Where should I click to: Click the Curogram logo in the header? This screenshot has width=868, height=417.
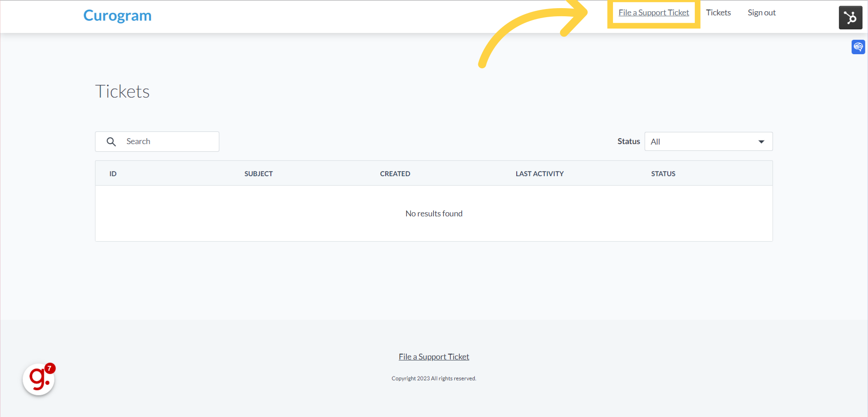pyautogui.click(x=117, y=15)
